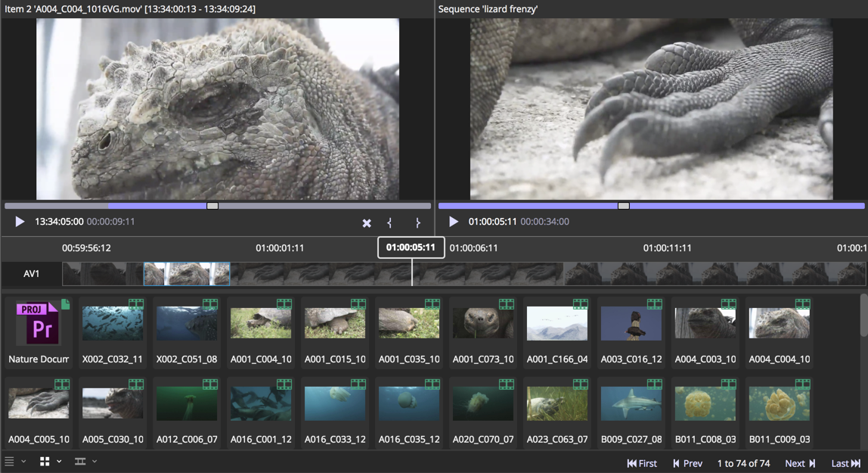Select the filmstrip view icon
The width and height of the screenshot is (868, 473).
coord(79,462)
